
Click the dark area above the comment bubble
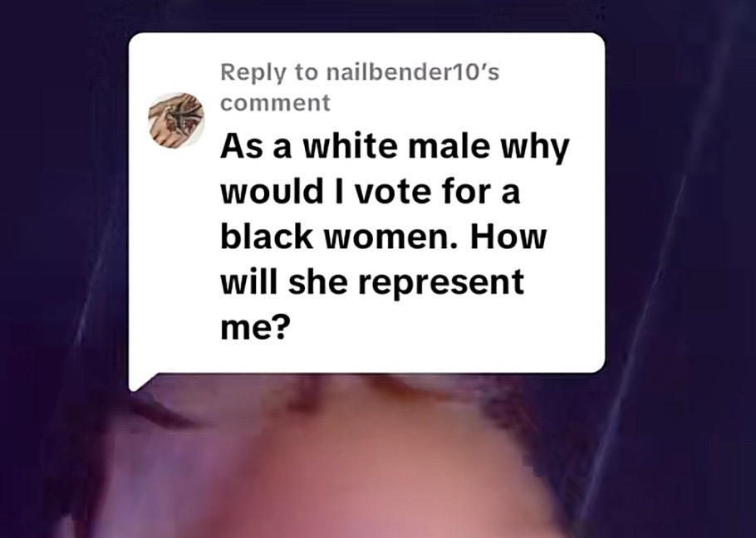tap(366, 16)
